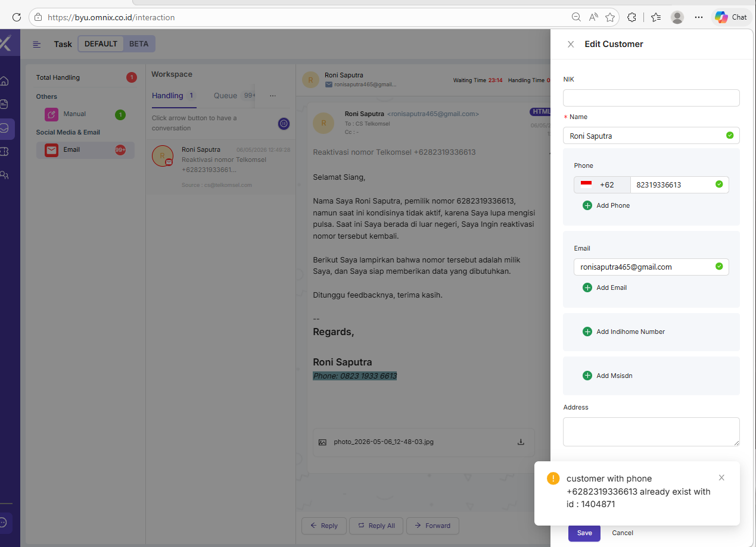Click Add Phone

click(606, 205)
